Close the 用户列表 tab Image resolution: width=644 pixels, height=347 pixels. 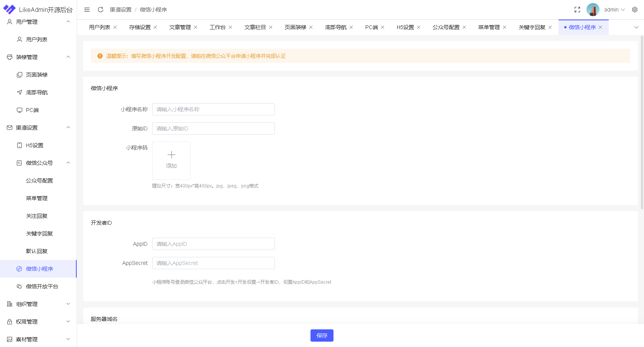[115, 27]
